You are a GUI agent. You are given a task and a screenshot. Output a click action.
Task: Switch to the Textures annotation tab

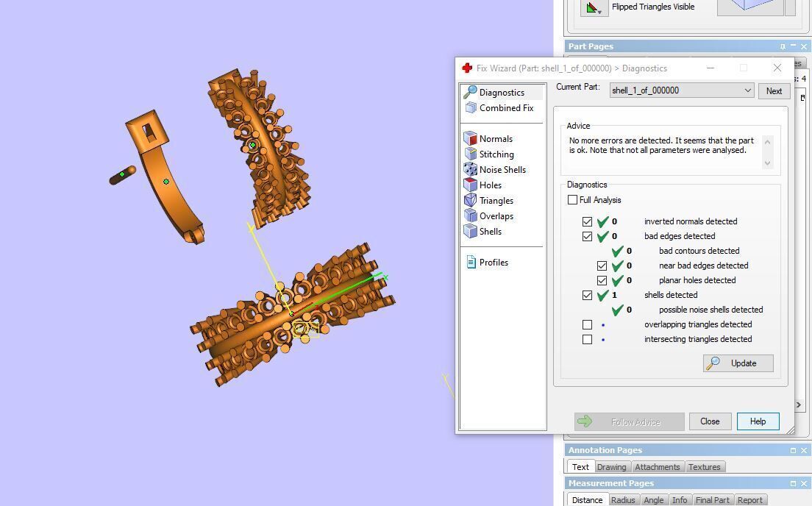[705, 466]
